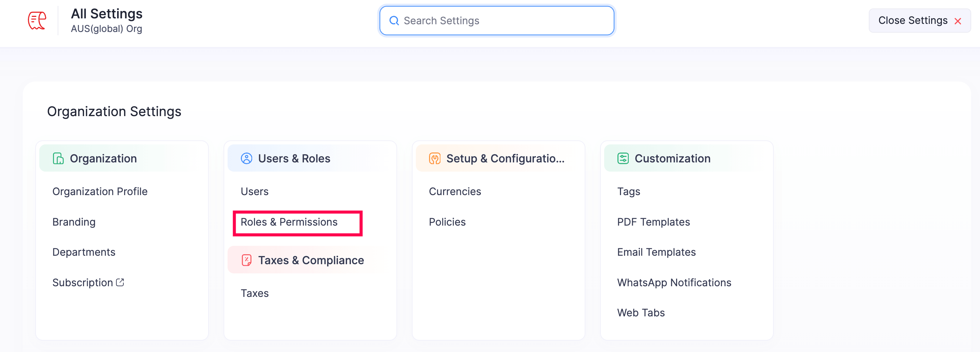The height and width of the screenshot is (352, 980).
Task: Open the Users settings page
Action: 254,191
